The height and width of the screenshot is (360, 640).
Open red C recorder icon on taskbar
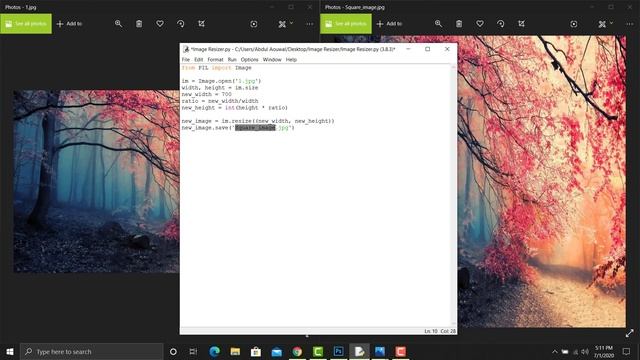coord(401,351)
